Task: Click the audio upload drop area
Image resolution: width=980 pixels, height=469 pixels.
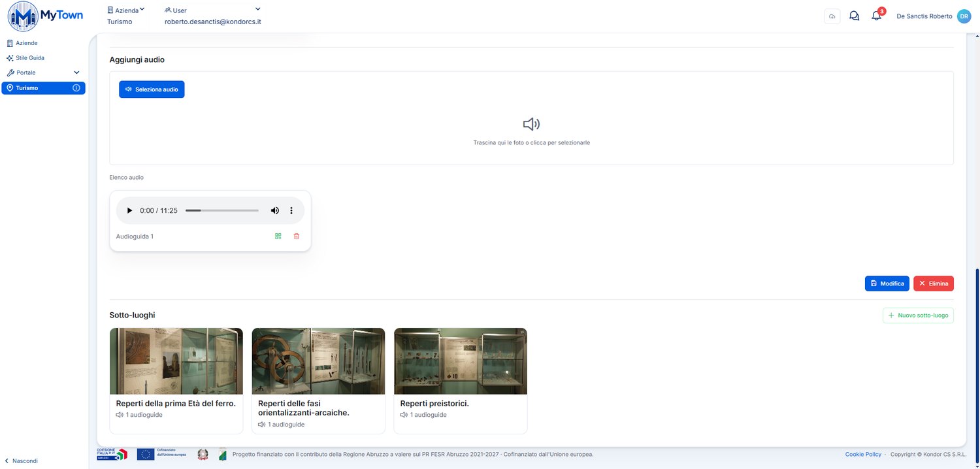Action: (531, 118)
